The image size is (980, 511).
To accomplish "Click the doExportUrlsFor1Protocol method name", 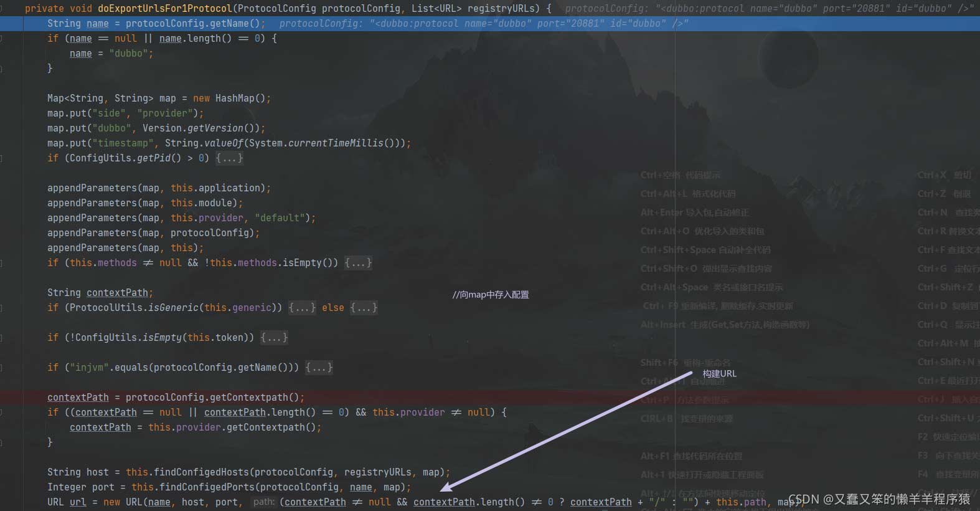I will click(164, 9).
